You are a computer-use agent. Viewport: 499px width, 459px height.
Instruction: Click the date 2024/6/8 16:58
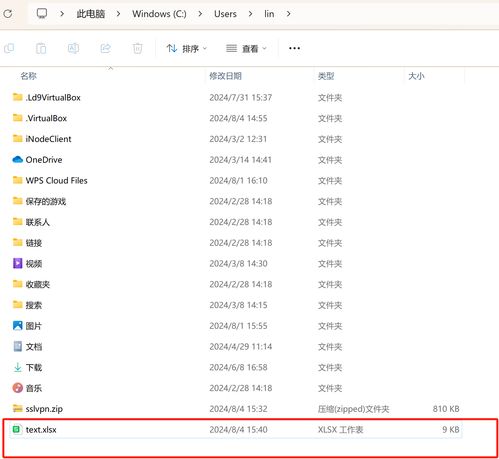click(238, 367)
